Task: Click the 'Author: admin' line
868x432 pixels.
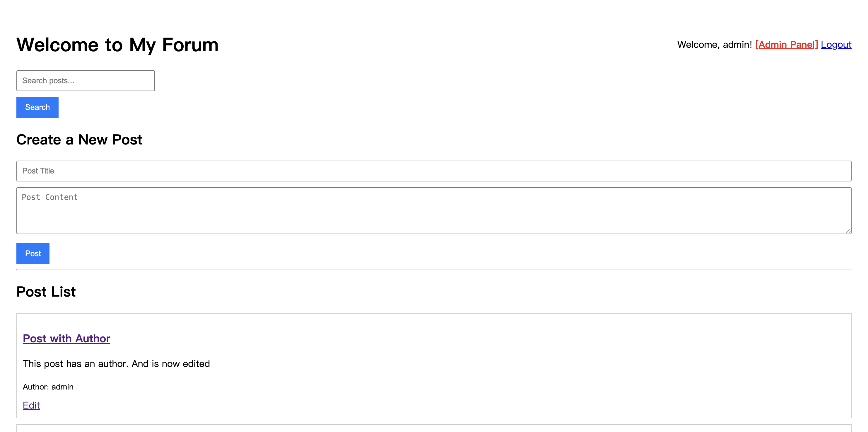Action: [x=48, y=387]
